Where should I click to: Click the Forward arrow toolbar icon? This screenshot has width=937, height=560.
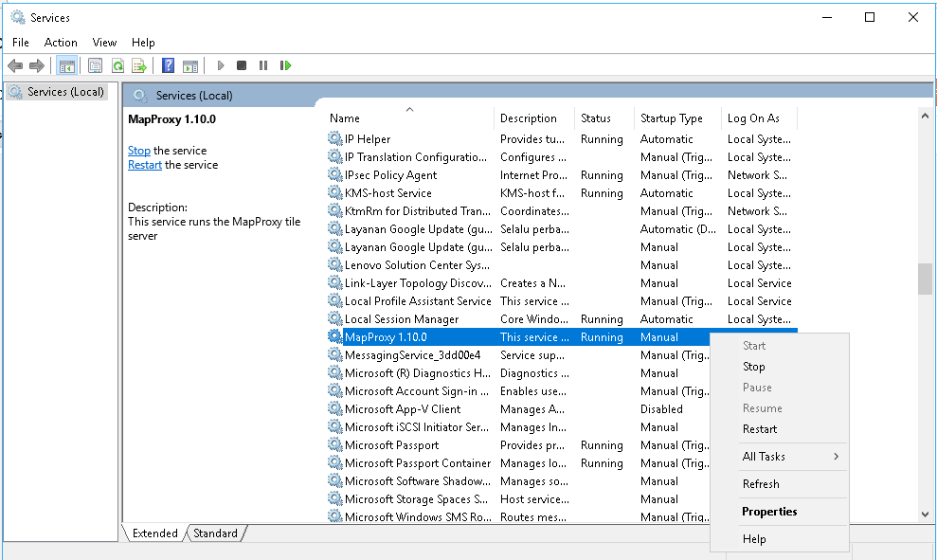tap(37, 65)
